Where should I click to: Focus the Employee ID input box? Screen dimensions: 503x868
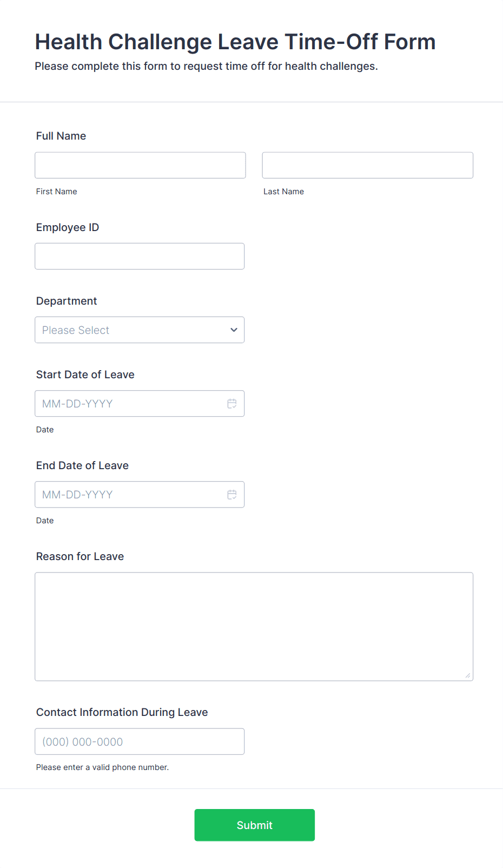140,257
